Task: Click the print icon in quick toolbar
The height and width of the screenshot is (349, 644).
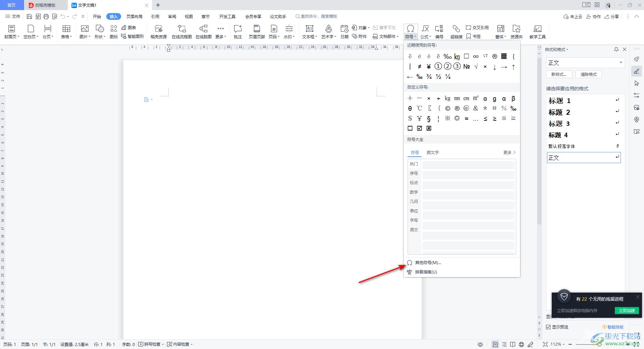Action: pos(46,16)
